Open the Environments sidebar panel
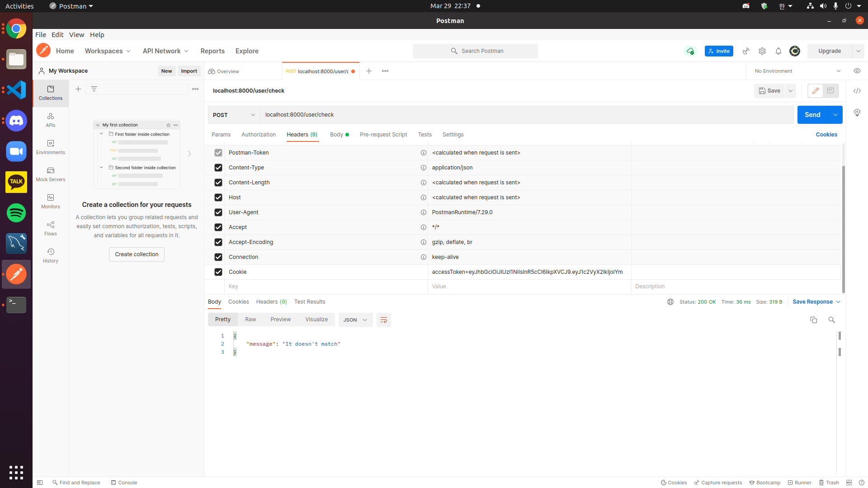The height and width of the screenshot is (488, 868). pyautogui.click(x=51, y=147)
